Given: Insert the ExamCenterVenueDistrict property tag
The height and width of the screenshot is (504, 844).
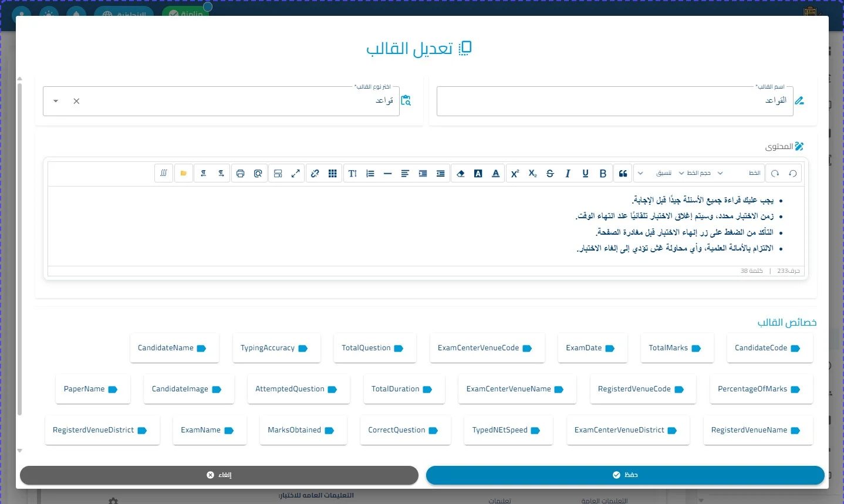Looking at the screenshot, I should (x=628, y=430).
